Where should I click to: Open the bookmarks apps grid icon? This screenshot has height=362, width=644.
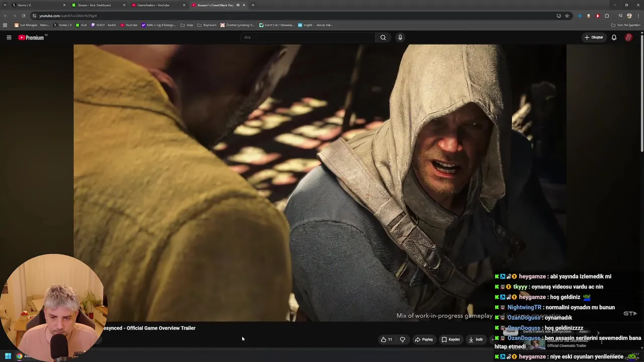(x=5, y=25)
